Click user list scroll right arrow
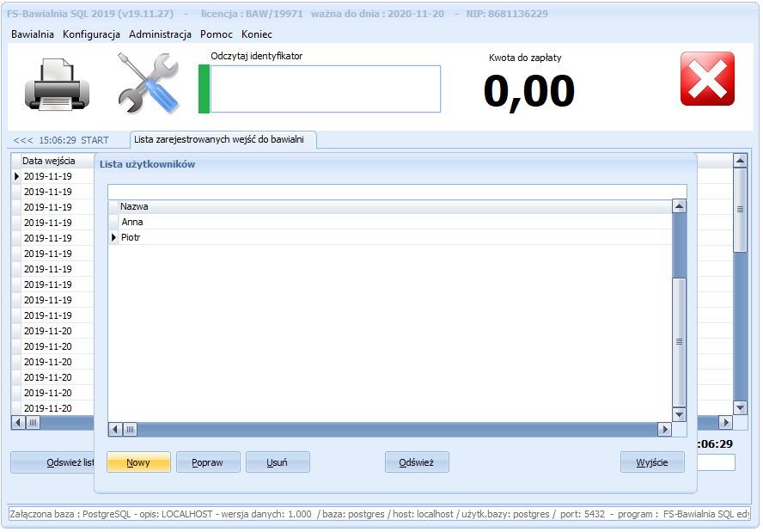 665,430
